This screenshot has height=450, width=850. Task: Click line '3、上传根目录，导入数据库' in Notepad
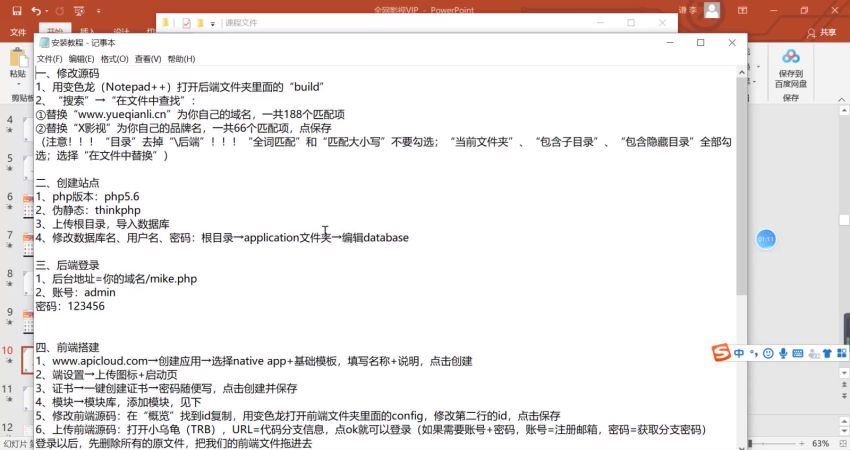point(102,224)
